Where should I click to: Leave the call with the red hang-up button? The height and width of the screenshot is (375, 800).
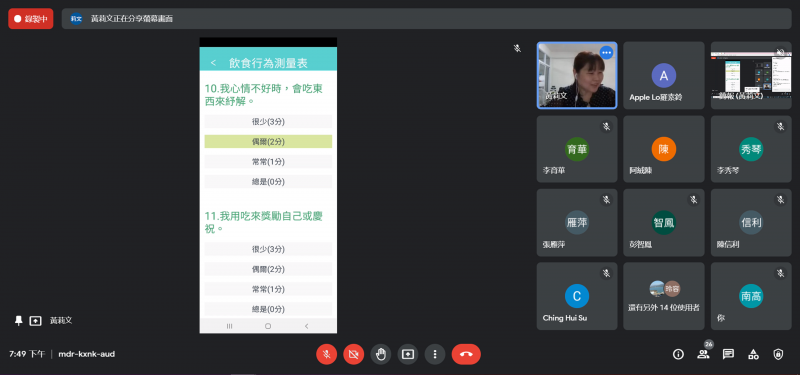[x=466, y=354]
